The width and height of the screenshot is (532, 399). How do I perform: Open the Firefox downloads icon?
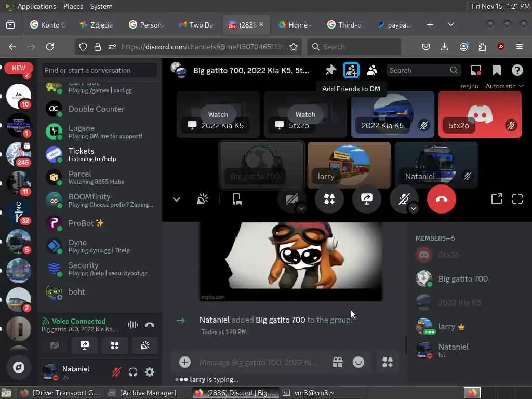(444, 47)
